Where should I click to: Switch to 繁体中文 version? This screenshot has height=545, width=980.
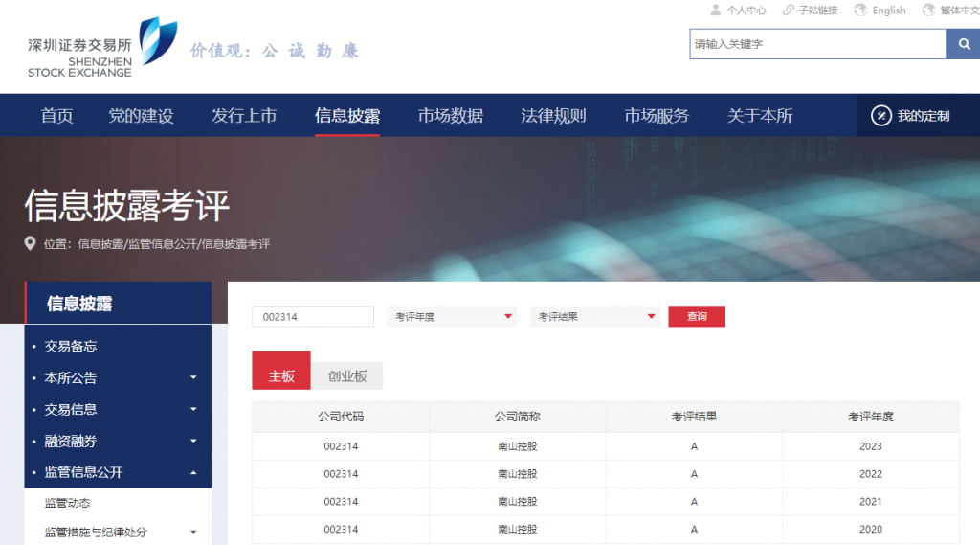(x=949, y=11)
